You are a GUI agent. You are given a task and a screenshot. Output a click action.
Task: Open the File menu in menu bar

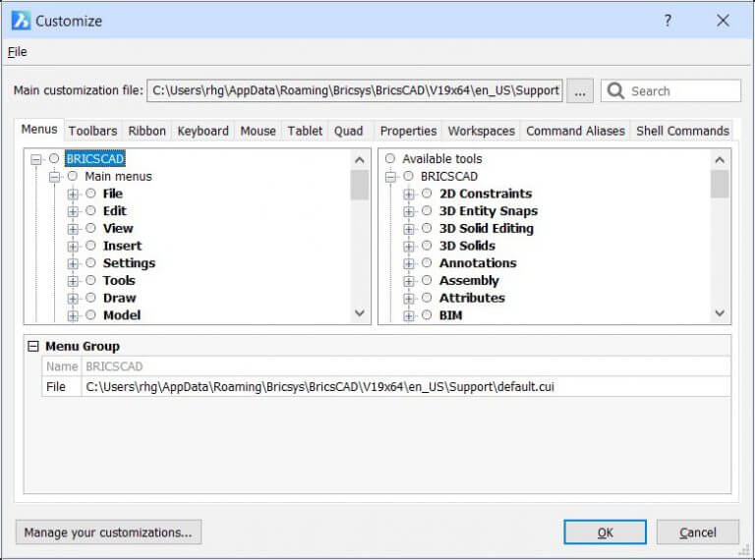(18, 52)
